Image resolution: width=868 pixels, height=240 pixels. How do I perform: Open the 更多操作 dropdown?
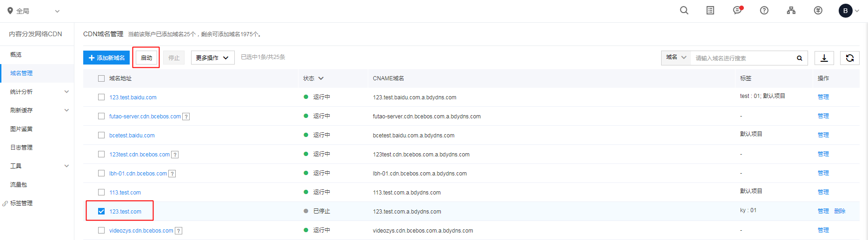(x=212, y=58)
